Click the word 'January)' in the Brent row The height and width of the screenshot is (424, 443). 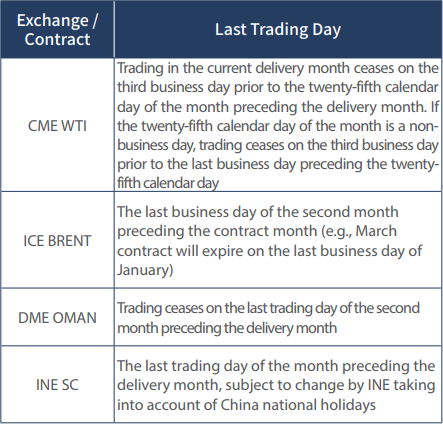[145, 270]
